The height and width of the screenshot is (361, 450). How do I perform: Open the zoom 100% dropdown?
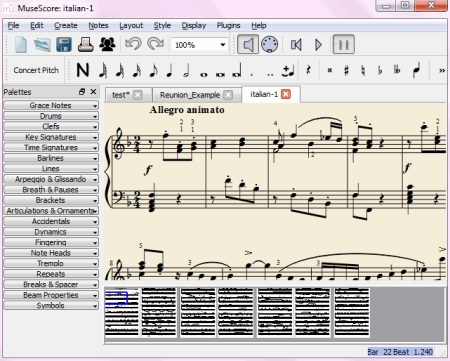pos(199,45)
